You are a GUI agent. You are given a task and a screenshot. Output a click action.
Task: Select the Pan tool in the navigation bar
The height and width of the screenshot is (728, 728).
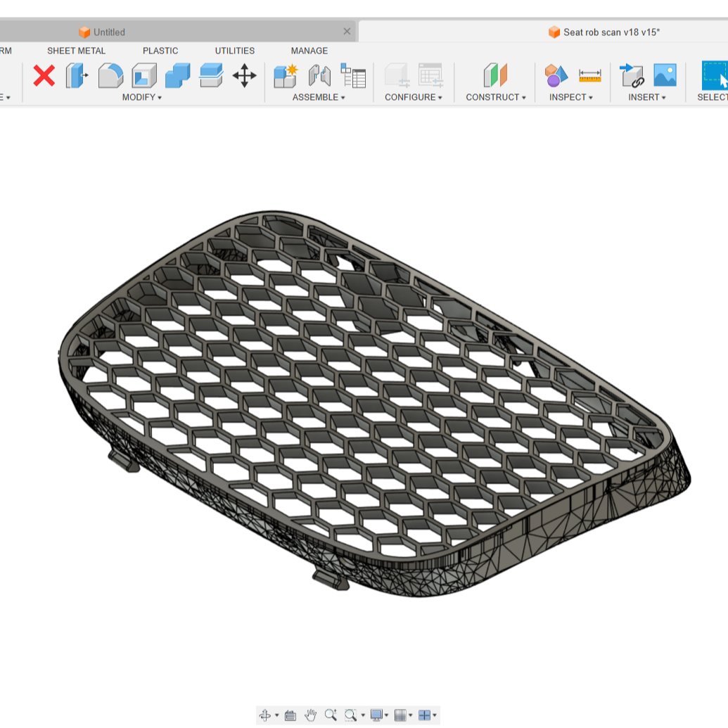(x=310, y=715)
